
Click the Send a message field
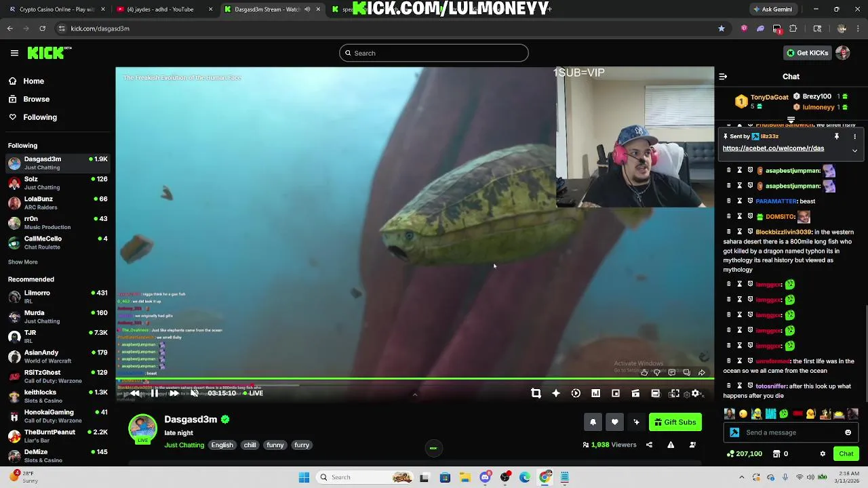tap(791, 432)
